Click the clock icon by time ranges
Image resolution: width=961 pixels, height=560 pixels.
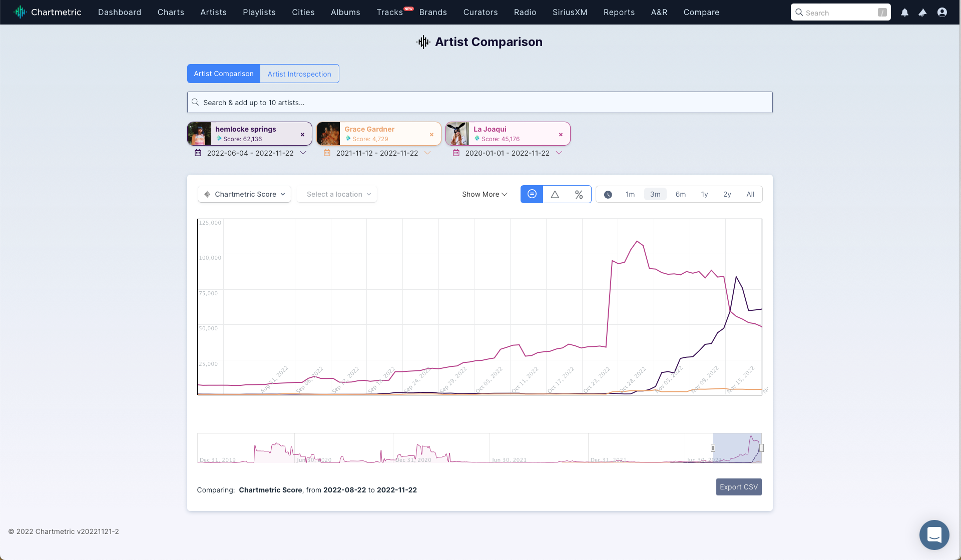coord(608,194)
